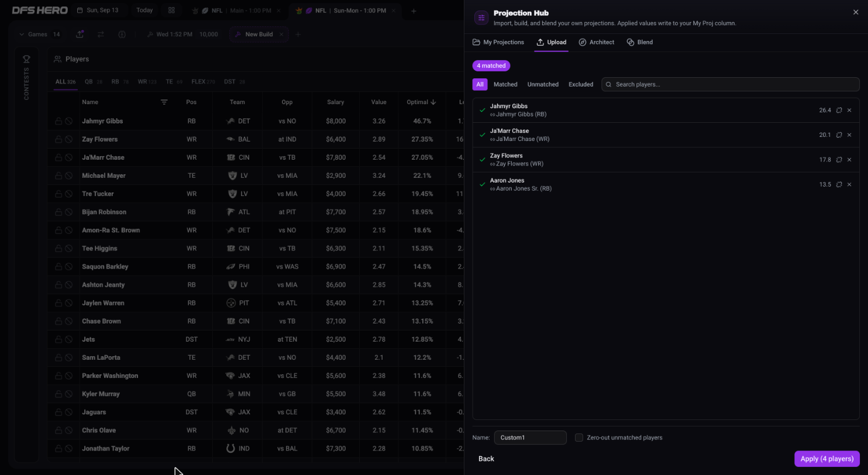Lock Kyler Murray in the players table
The height and width of the screenshot is (475, 868).
tap(58, 394)
